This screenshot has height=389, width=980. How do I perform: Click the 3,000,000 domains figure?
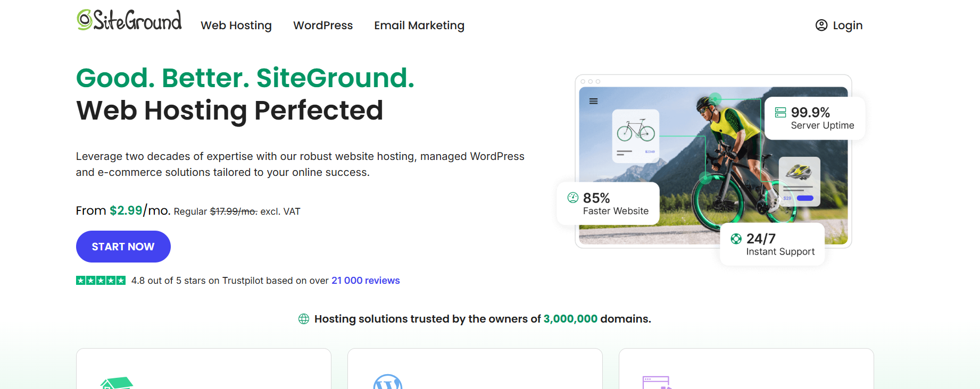tap(570, 319)
